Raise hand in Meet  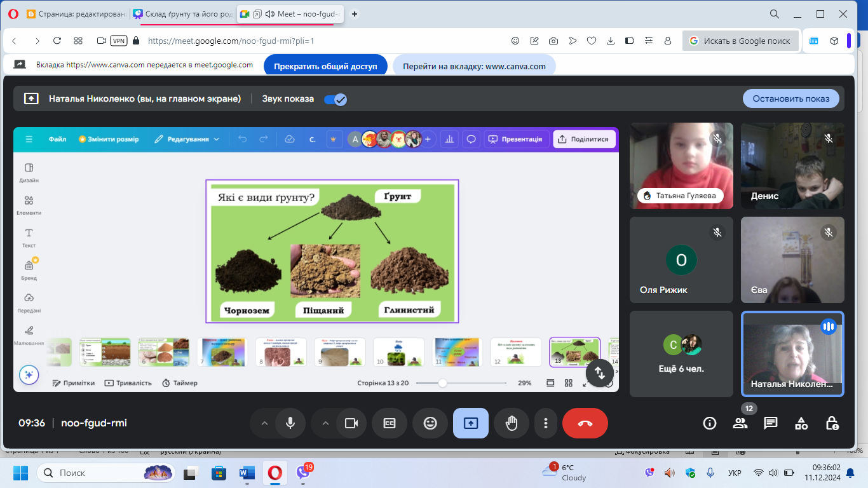click(x=512, y=423)
